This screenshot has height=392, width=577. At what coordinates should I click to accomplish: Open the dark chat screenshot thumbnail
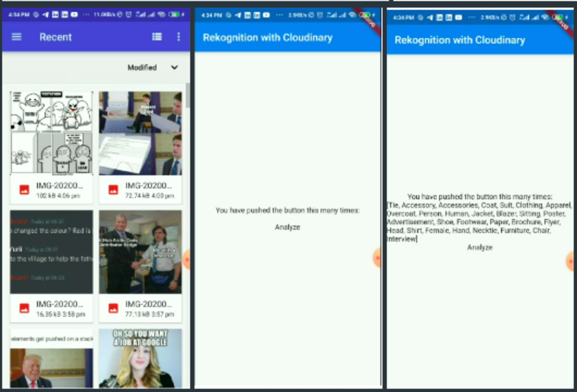(51, 252)
